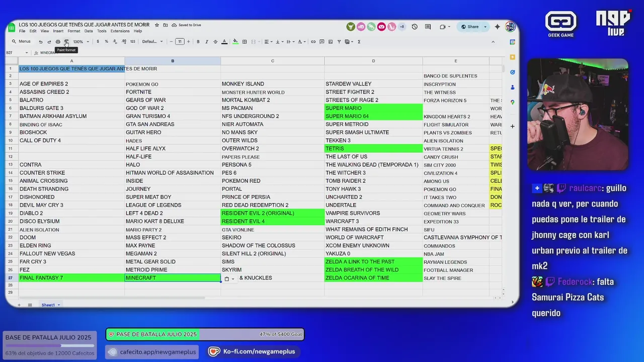Star the spreadsheet document
This screenshot has width=644, height=362.
point(157,25)
